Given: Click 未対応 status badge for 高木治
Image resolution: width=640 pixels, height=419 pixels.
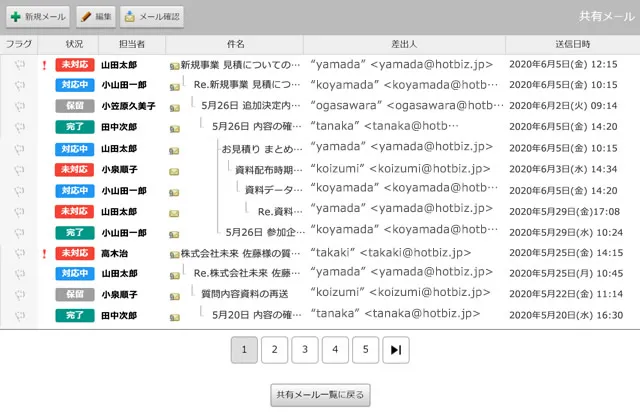Looking at the screenshot, I should pyautogui.click(x=75, y=253).
